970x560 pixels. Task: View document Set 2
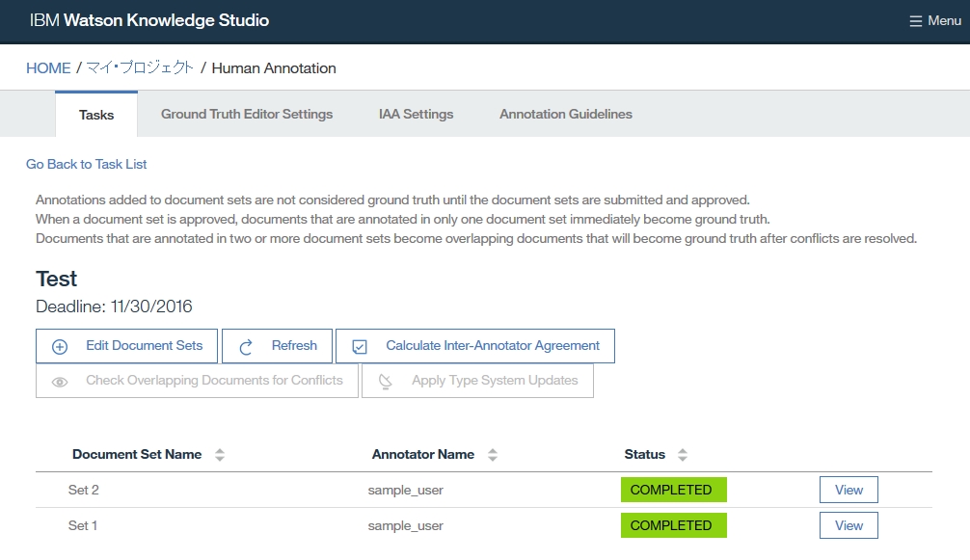click(849, 490)
